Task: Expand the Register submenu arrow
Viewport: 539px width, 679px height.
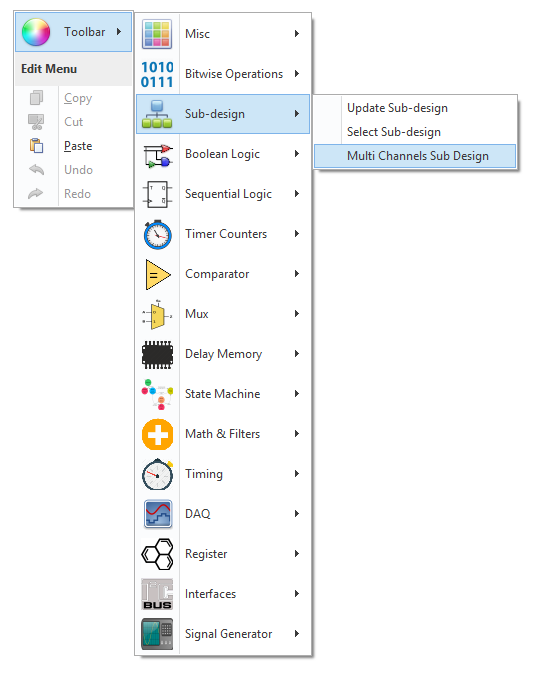Action: 297,554
